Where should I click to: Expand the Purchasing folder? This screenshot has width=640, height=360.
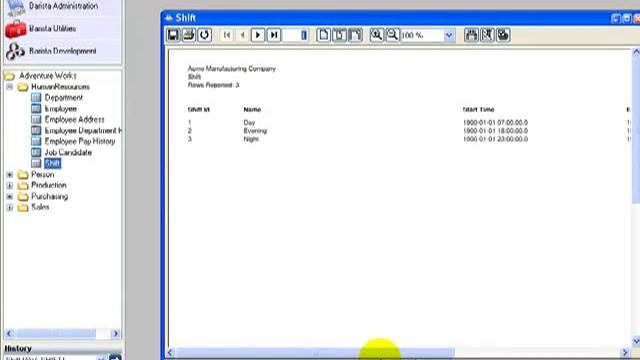click(10, 197)
